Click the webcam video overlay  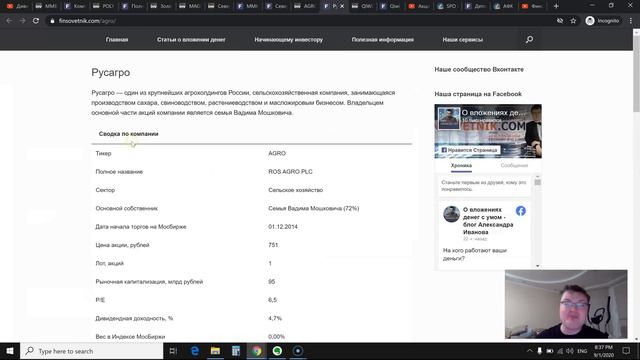tap(566, 304)
